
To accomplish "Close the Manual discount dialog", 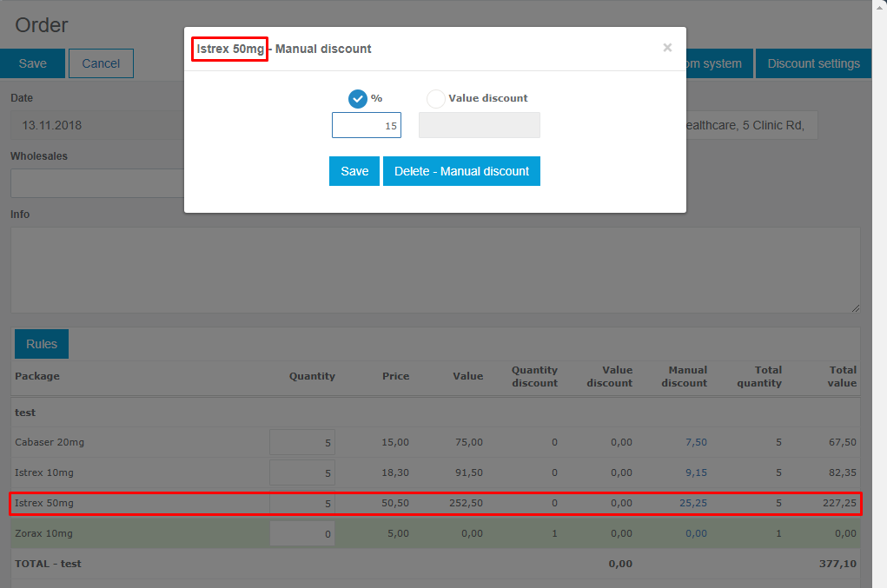I will 667,48.
